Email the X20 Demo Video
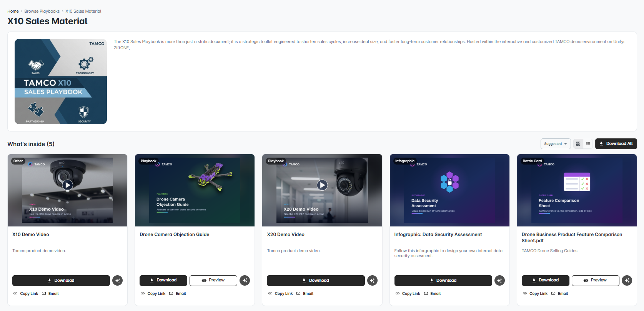The width and height of the screenshot is (644, 311). coord(305,294)
